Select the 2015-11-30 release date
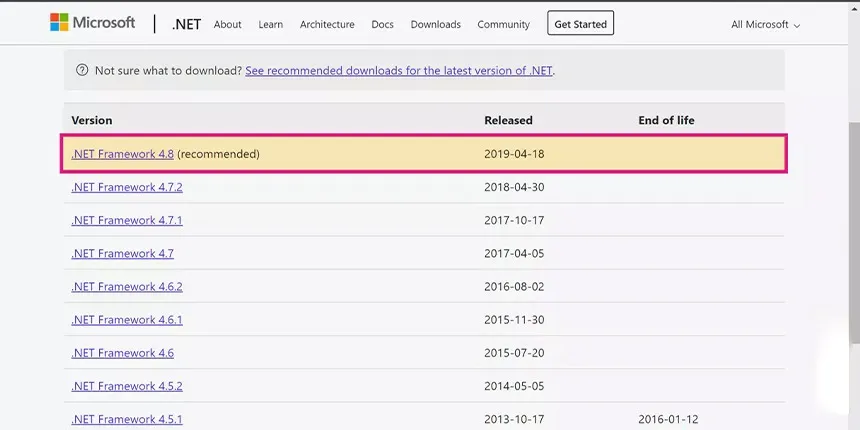 click(514, 320)
